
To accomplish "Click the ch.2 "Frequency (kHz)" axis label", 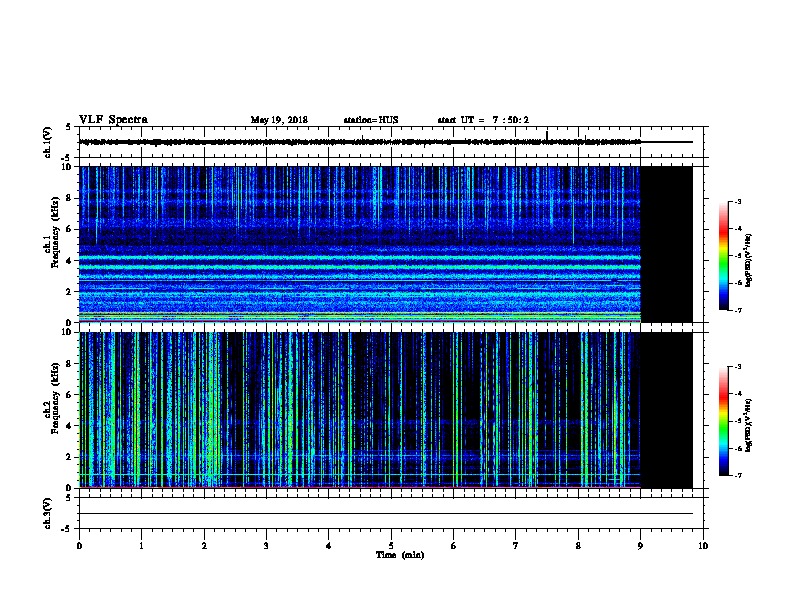I will [x=55, y=398].
